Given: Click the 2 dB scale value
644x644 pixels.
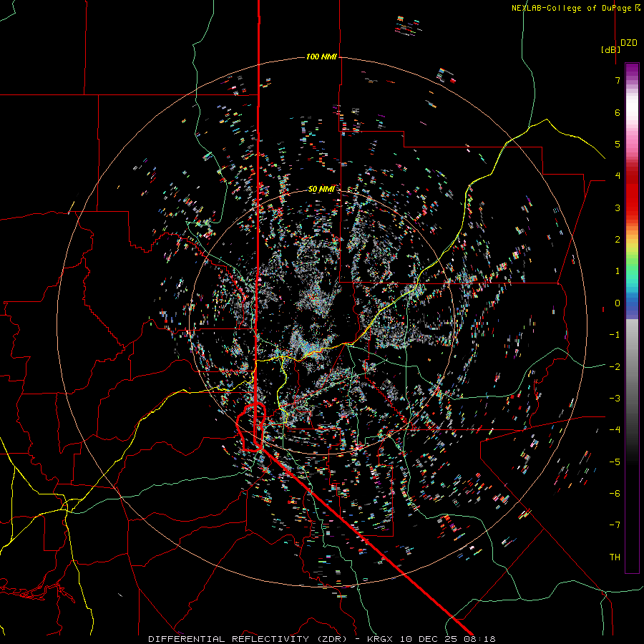Looking at the screenshot, I should click(x=618, y=240).
